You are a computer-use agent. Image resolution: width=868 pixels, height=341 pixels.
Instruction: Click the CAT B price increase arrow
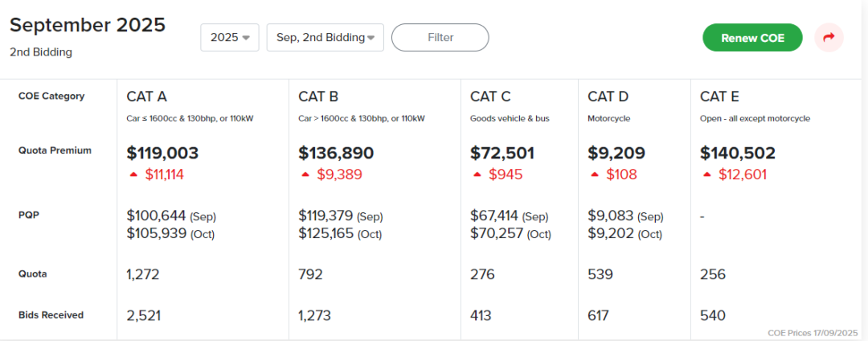(305, 174)
